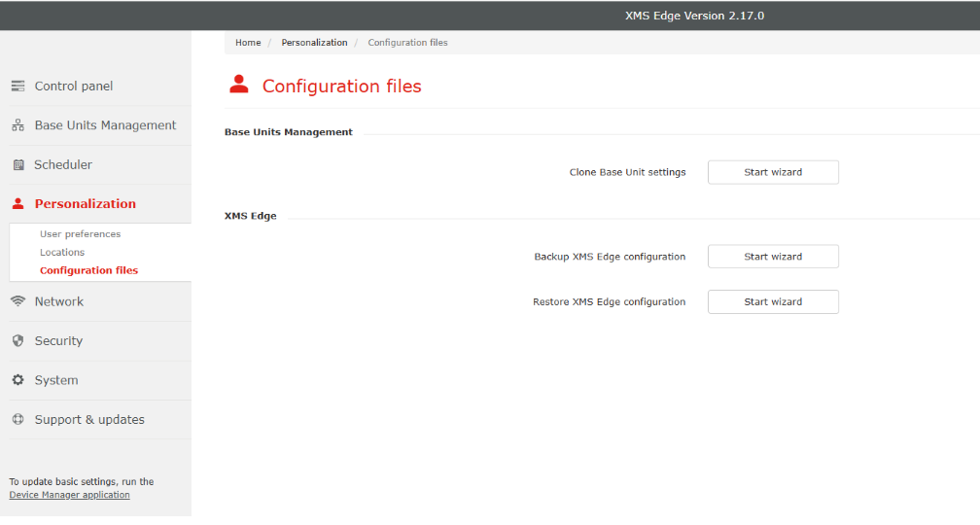980x525 pixels.
Task: Click the Security shield icon
Action: [x=18, y=340]
